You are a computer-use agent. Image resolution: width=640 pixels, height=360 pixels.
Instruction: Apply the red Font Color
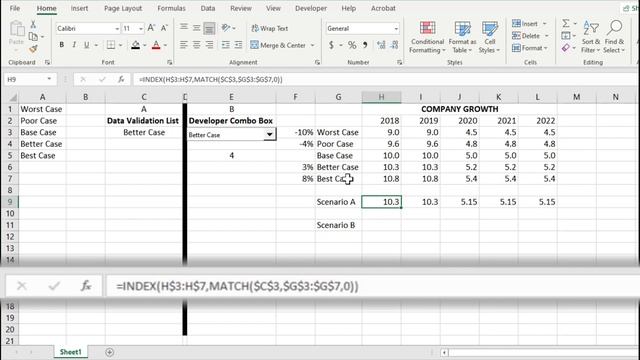(156, 45)
